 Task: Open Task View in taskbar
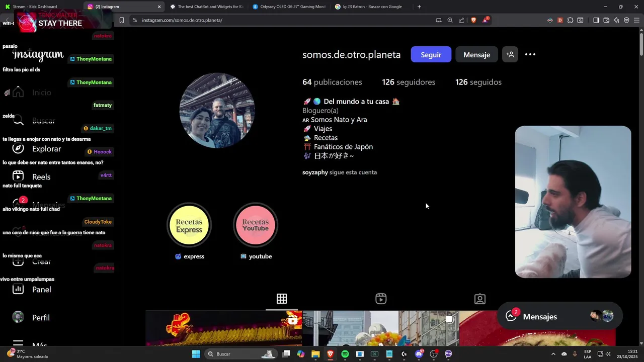point(286,354)
